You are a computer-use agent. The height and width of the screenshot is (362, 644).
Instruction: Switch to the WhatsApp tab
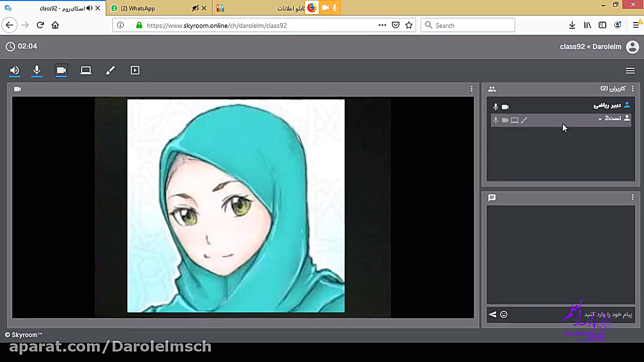pos(158,8)
